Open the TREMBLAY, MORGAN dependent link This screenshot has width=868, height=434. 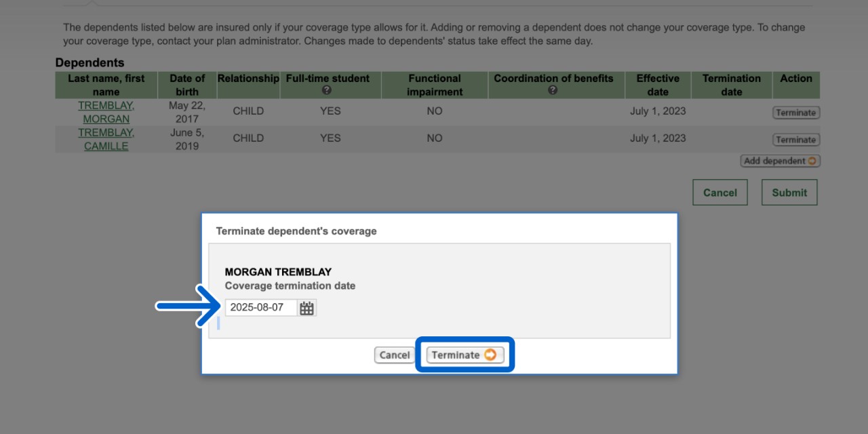(x=106, y=112)
